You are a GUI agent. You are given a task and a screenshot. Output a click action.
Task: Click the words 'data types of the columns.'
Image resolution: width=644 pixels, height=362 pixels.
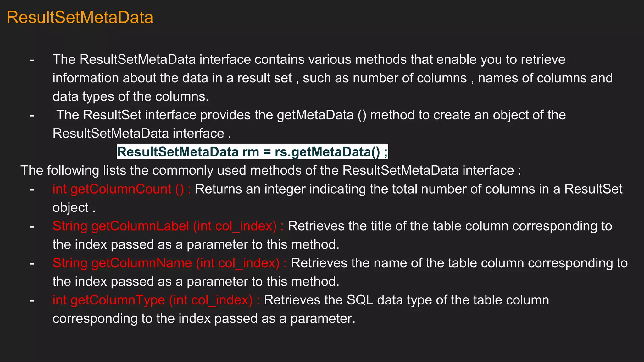[x=130, y=96]
